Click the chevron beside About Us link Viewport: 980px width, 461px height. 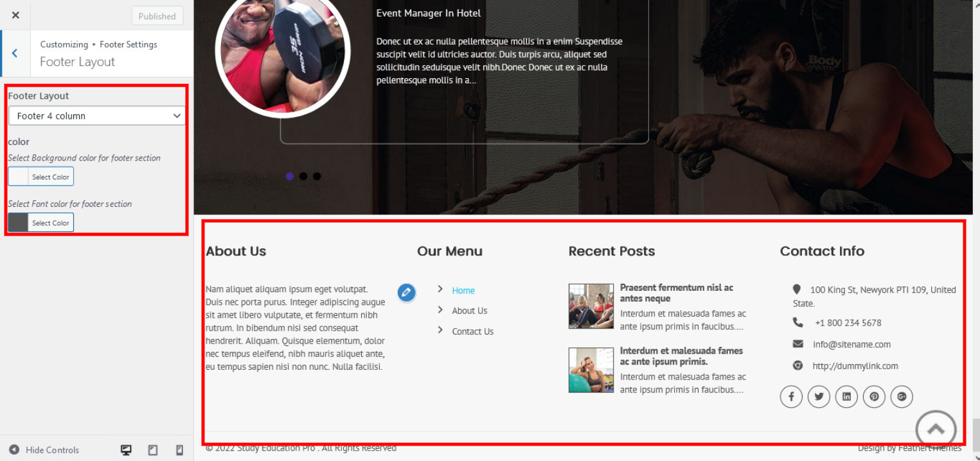(x=440, y=310)
